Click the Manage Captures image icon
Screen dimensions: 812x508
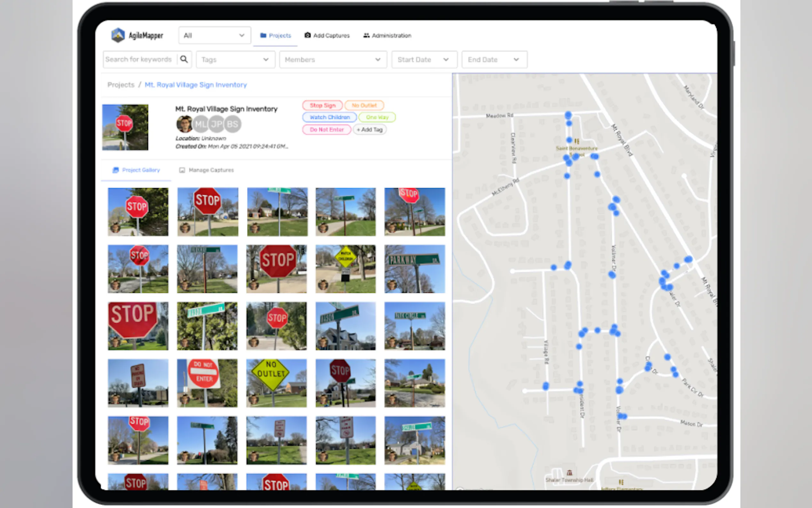pos(182,170)
